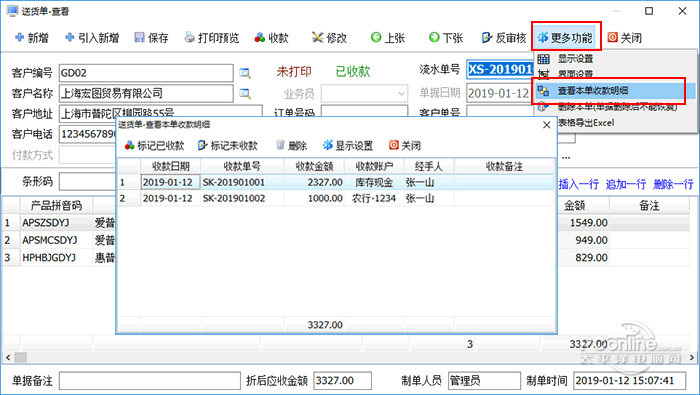This screenshot has width=700, height=395.
Task: Click the left arrow of horizontal scrollbar
Action: click(8, 357)
